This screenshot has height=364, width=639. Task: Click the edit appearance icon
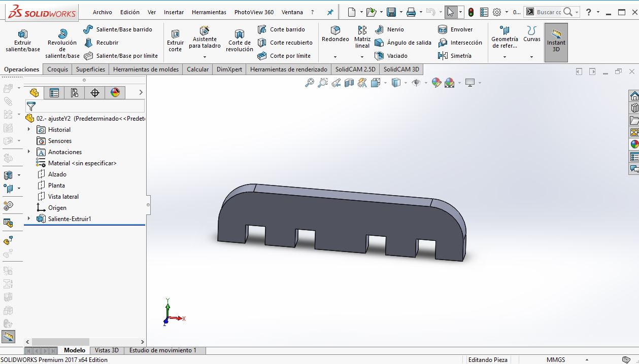[436, 83]
